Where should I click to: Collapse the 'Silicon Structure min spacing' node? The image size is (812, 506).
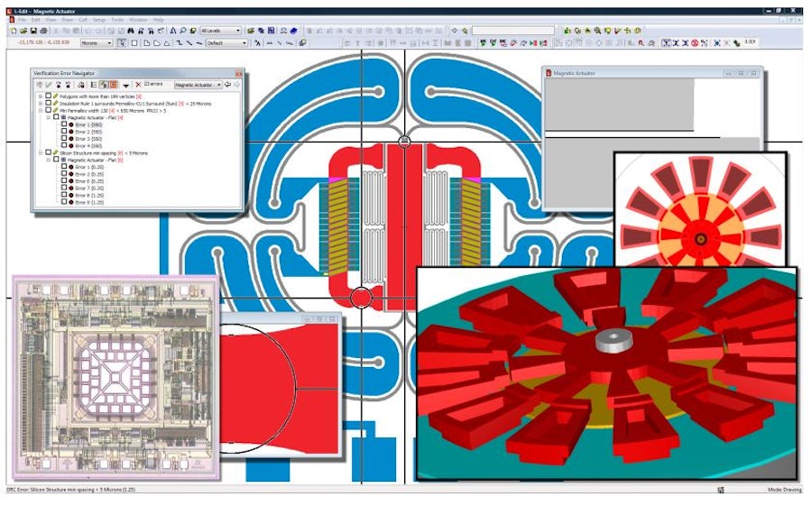coord(41,152)
